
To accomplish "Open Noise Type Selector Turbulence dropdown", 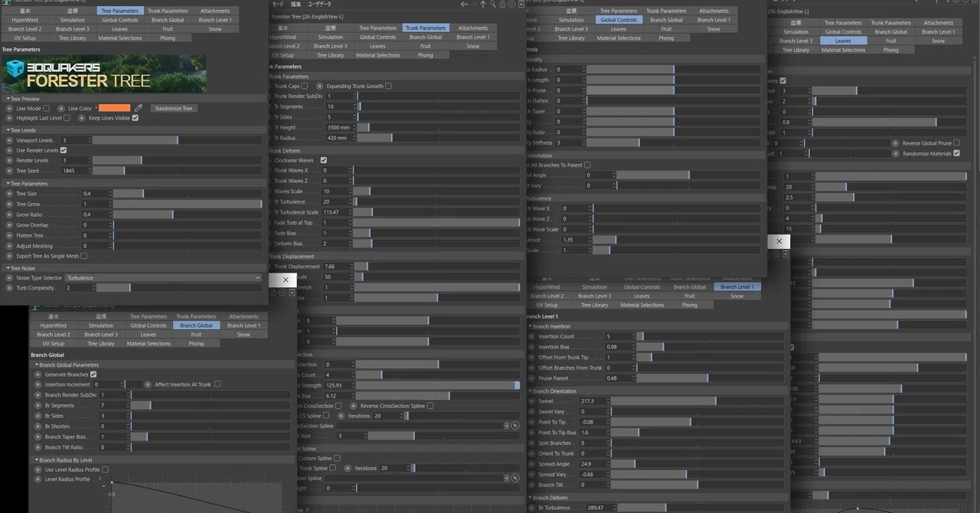I will click(162, 278).
